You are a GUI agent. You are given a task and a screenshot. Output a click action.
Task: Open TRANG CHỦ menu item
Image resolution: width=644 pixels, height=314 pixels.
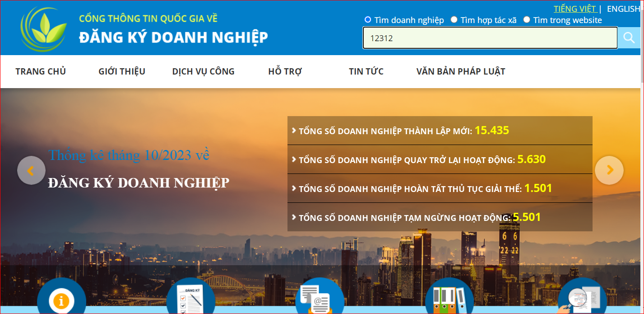(x=41, y=71)
